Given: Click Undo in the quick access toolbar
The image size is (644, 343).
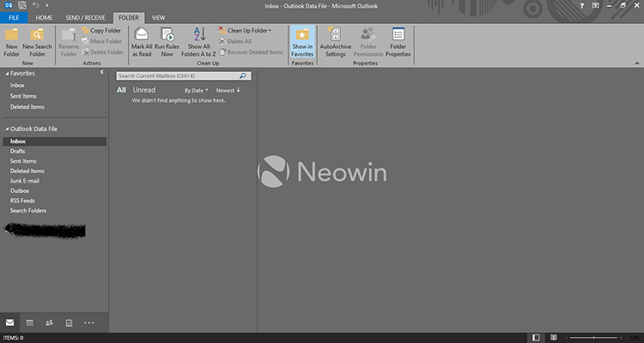Looking at the screenshot, I should tap(36, 5).
